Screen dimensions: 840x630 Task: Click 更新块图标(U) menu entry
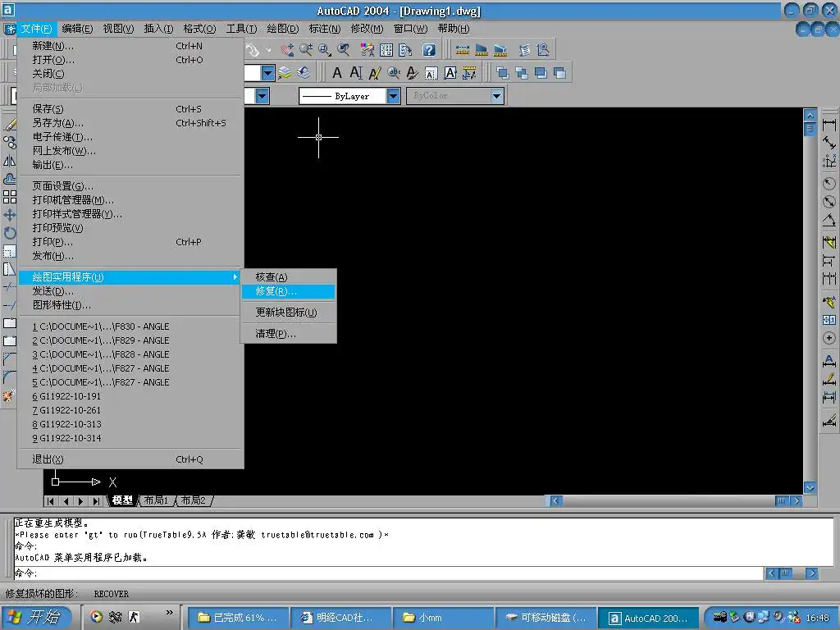point(288,313)
